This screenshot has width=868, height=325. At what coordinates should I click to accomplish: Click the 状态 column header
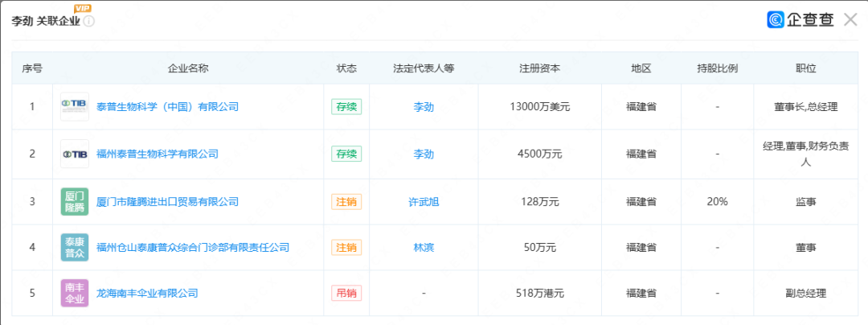pos(346,68)
